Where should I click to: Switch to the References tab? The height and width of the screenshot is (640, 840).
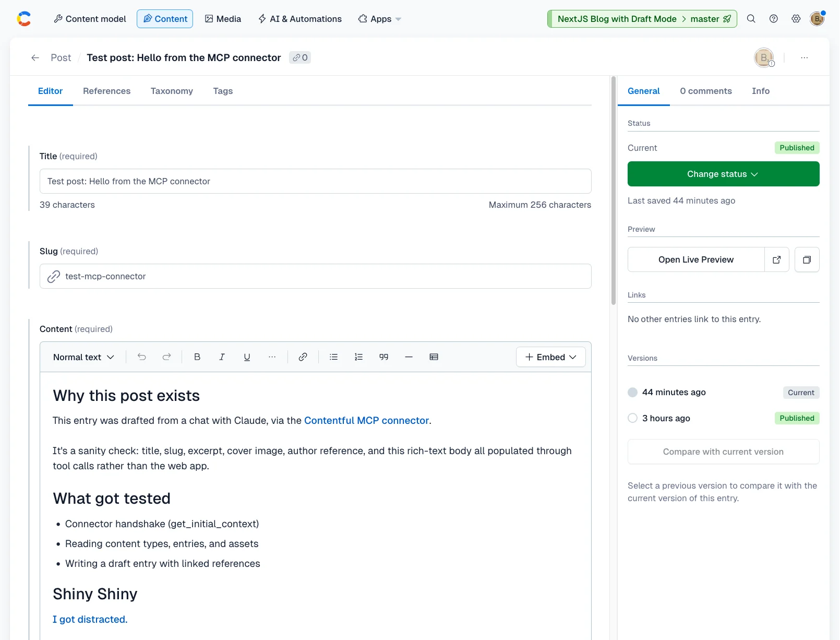click(107, 91)
